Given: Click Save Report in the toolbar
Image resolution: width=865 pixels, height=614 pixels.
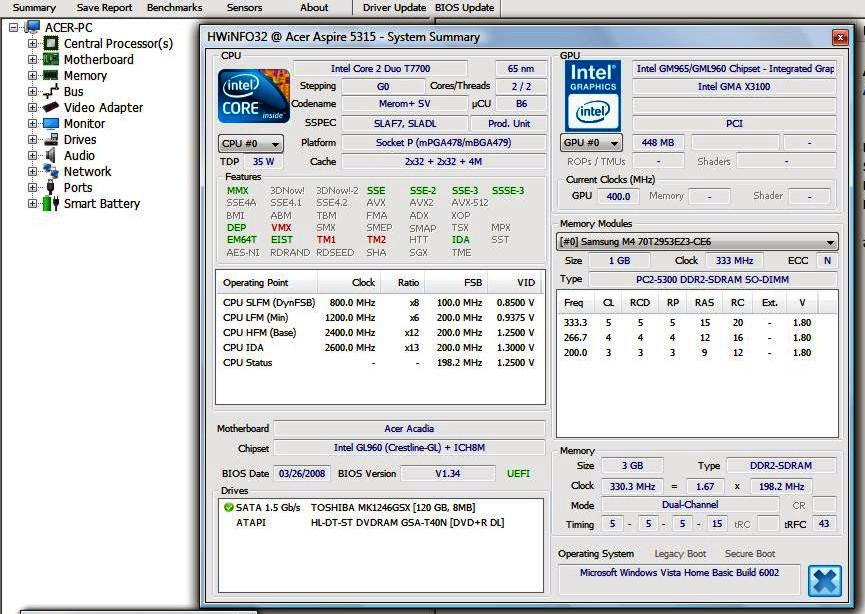Looking at the screenshot, I should coord(104,8).
